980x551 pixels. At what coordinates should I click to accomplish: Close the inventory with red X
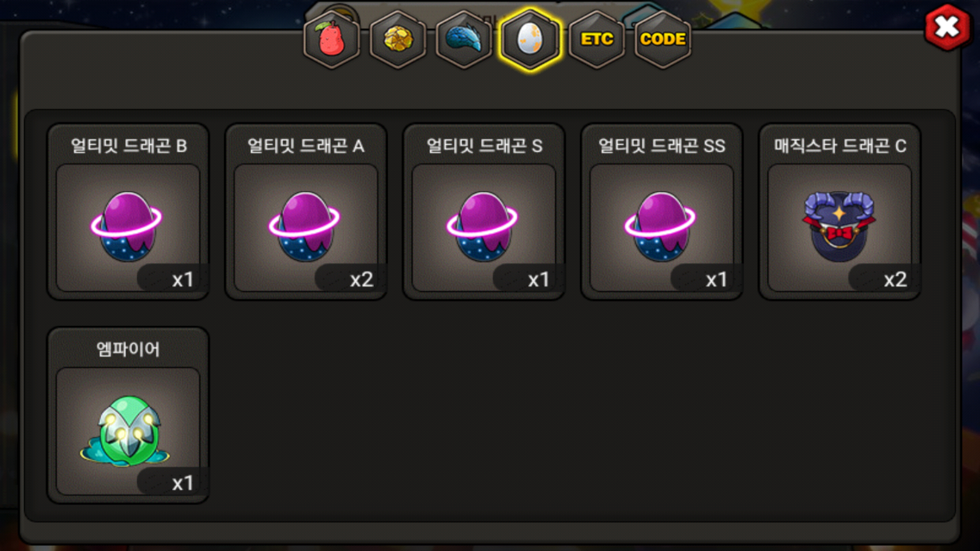click(x=947, y=27)
